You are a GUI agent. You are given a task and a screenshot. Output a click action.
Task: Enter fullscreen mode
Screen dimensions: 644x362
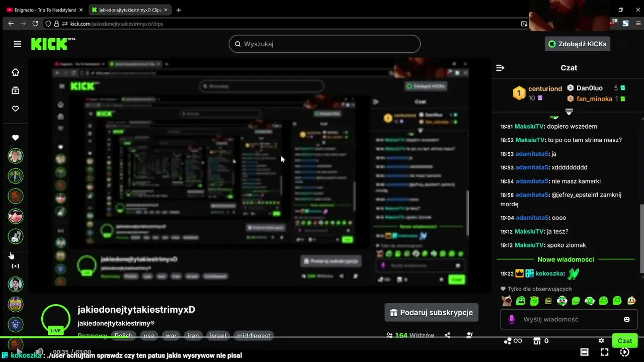(605, 352)
